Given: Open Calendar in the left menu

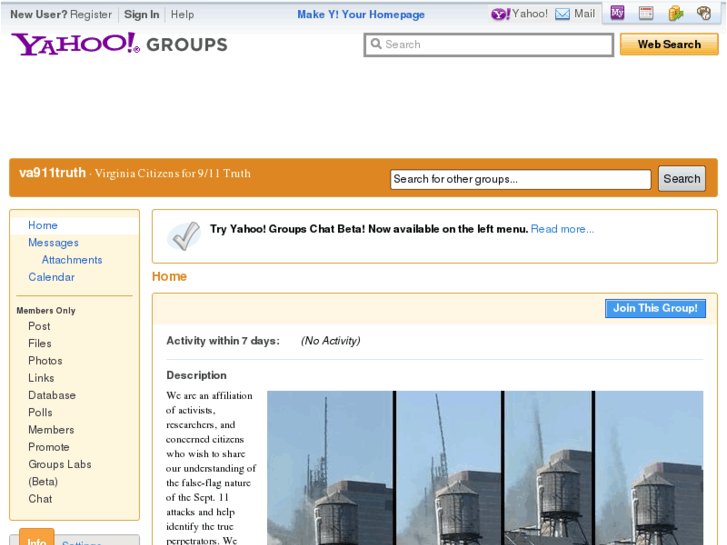Looking at the screenshot, I should pyautogui.click(x=51, y=277).
